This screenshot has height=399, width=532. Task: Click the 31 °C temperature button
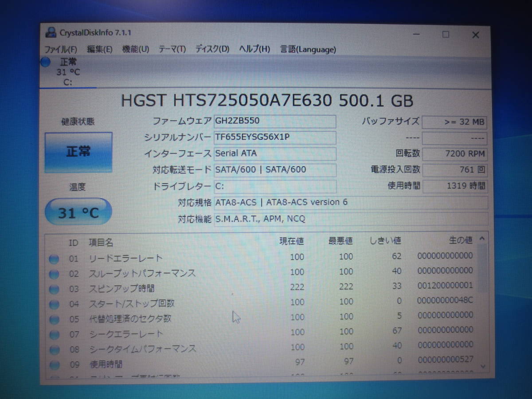click(x=78, y=213)
